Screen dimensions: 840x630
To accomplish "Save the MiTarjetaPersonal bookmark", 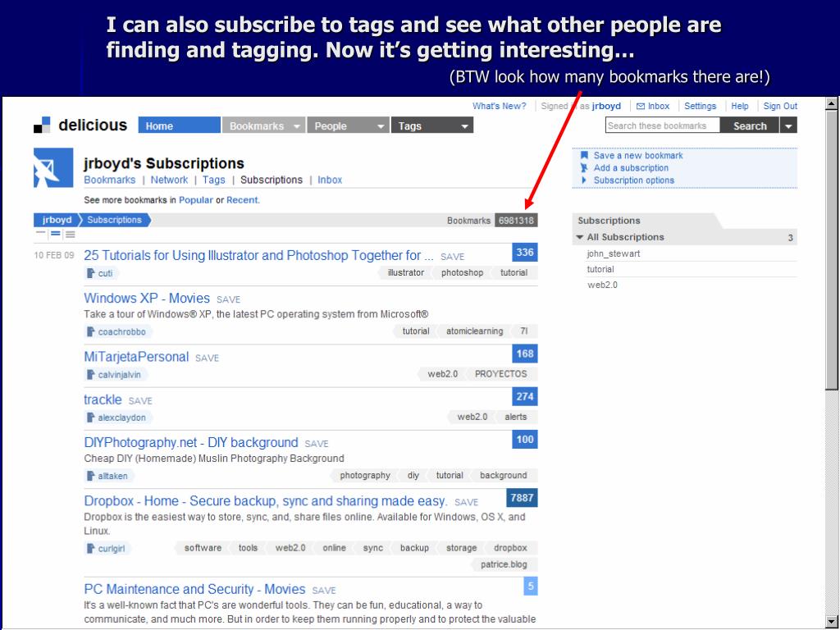I will 207,358.
